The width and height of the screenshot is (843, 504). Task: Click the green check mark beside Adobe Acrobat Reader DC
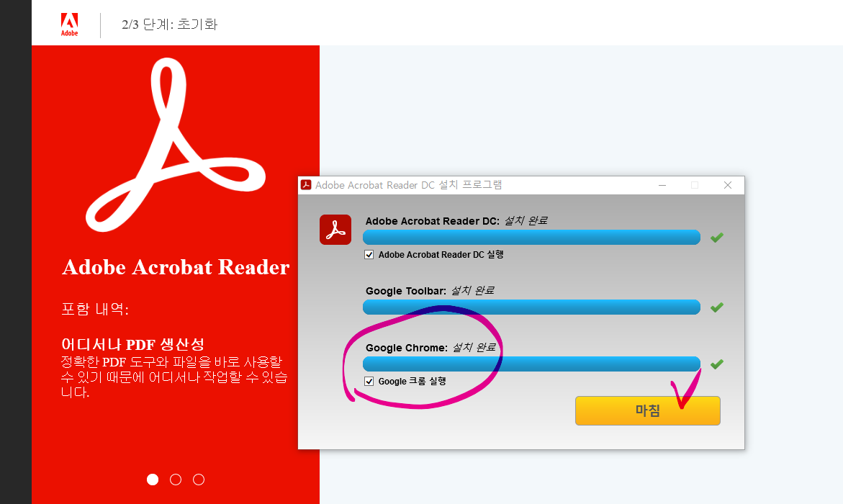tap(716, 237)
